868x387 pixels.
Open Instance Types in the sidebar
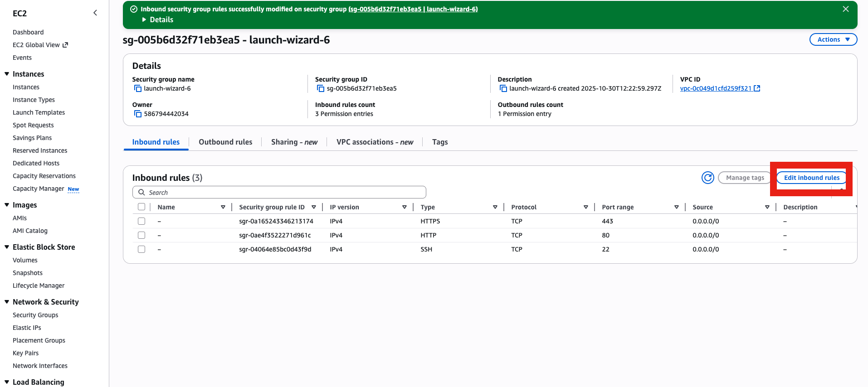pyautogui.click(x=34, y=100)
